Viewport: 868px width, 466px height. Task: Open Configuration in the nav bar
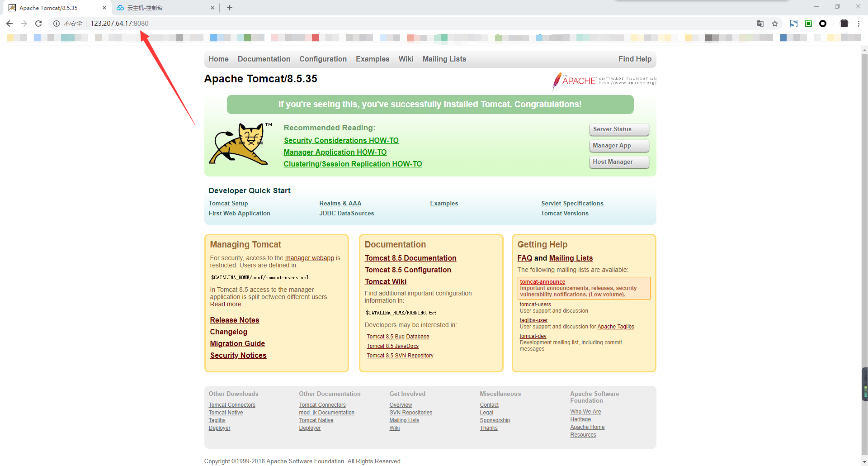pyautogui.click(x=323, y=59)
